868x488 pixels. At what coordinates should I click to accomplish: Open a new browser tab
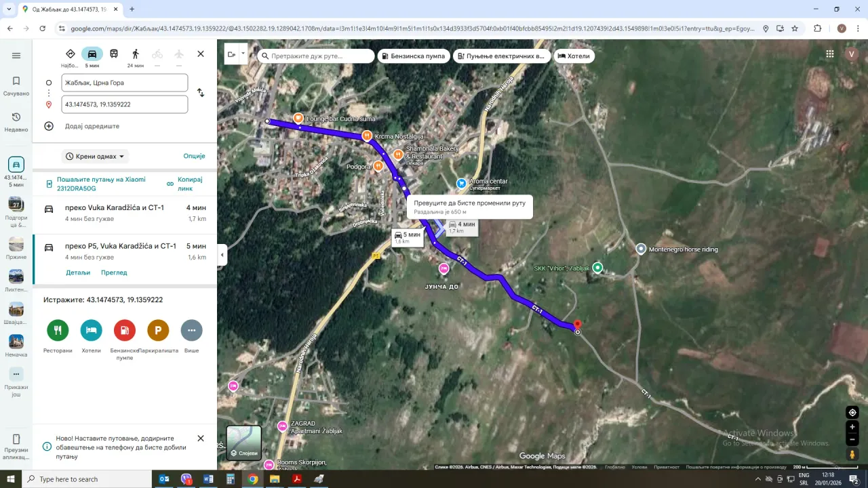point(132,9)
